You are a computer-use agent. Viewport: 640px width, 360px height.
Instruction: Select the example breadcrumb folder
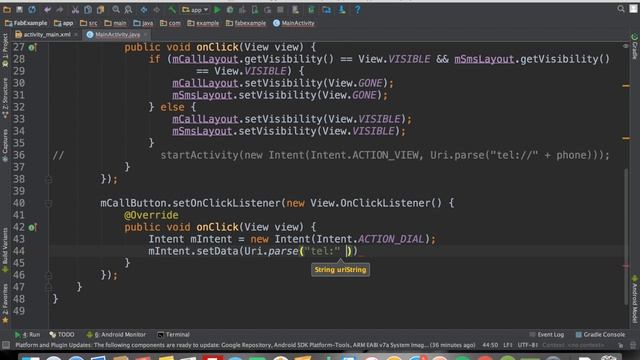[203, 23]
